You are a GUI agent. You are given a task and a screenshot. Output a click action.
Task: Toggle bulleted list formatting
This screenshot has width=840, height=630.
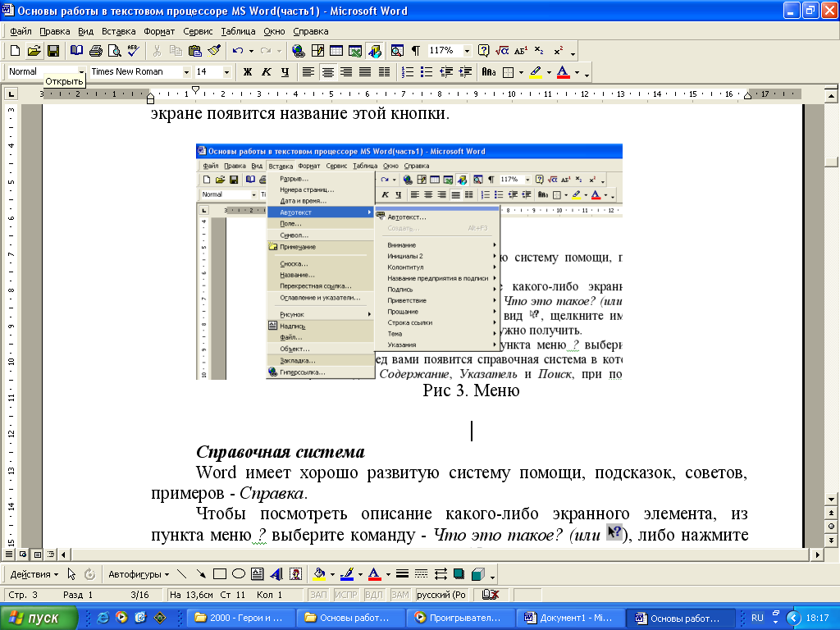pyautogui.click(x=427, y=72)
